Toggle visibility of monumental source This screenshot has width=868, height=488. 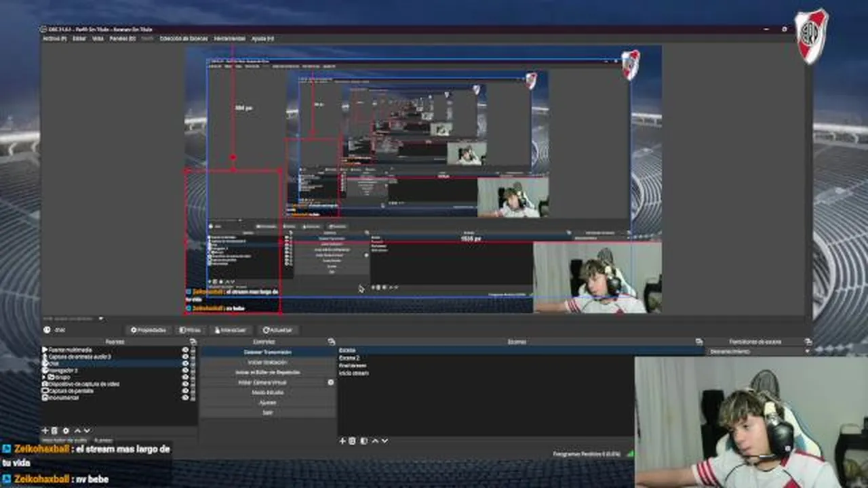click(185, 398)
